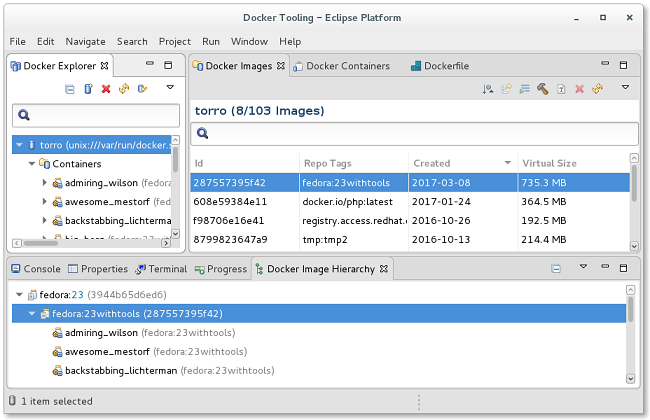
Task: Refresh the Docker Explorer view
Action: [x=124, y=89]
